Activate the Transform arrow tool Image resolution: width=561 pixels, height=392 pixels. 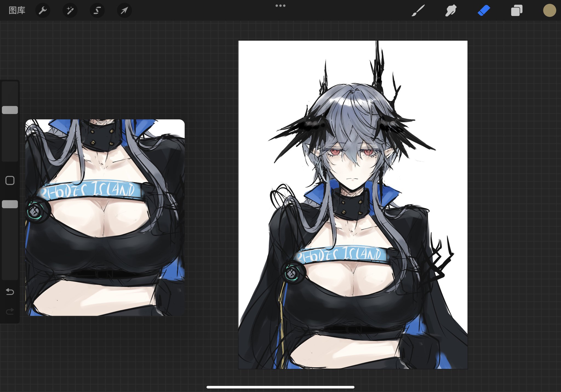(124, 10)
